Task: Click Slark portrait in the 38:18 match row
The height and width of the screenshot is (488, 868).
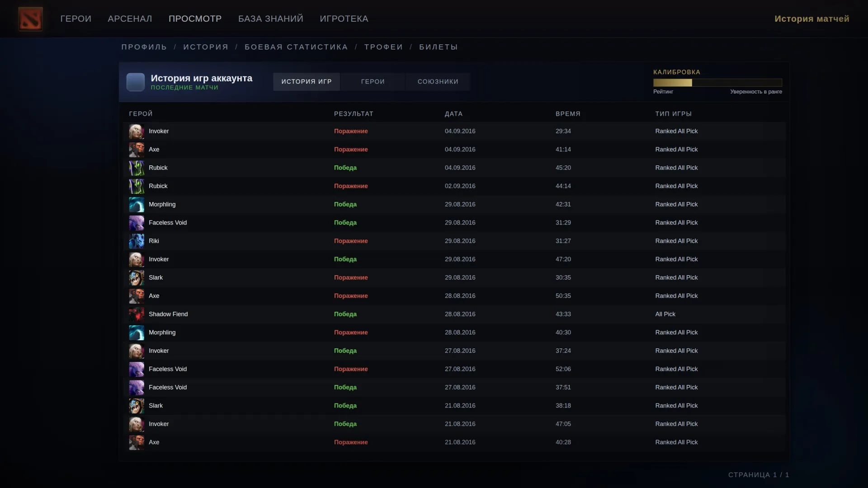Action: click(x=137, y=406)
